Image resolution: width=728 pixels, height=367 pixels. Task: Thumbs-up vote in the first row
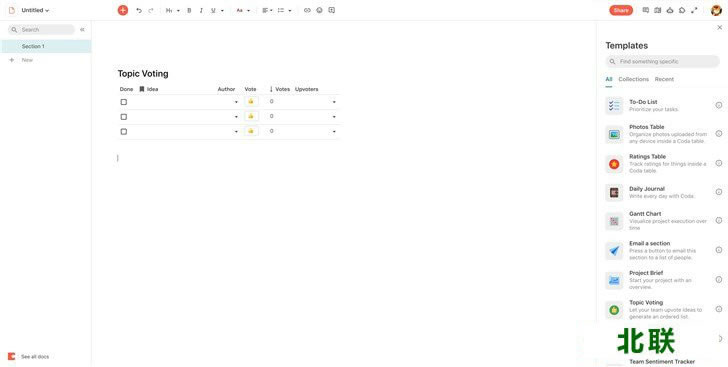click(x=251, y=101)
